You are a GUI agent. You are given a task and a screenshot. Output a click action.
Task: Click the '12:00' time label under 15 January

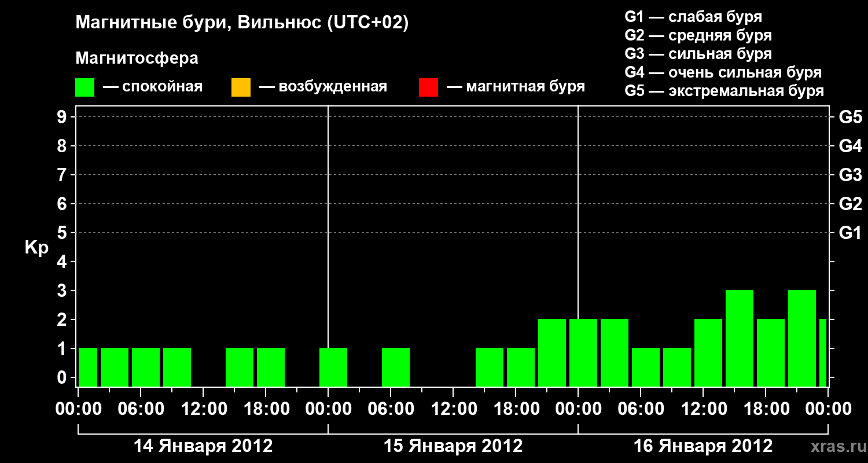point(453,409)
